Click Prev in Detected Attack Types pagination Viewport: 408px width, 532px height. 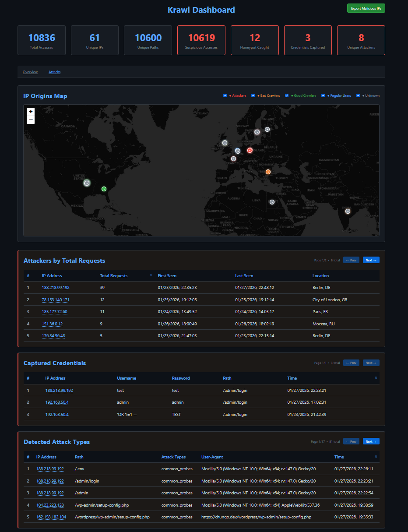[351, 441]
